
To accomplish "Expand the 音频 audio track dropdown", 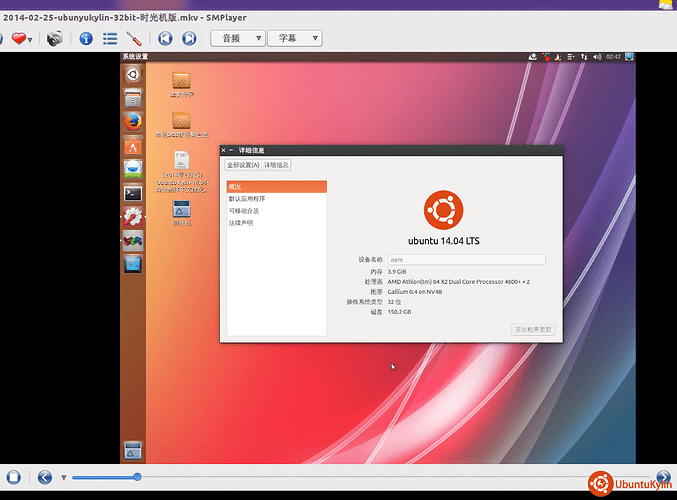I will coord(238,38).
